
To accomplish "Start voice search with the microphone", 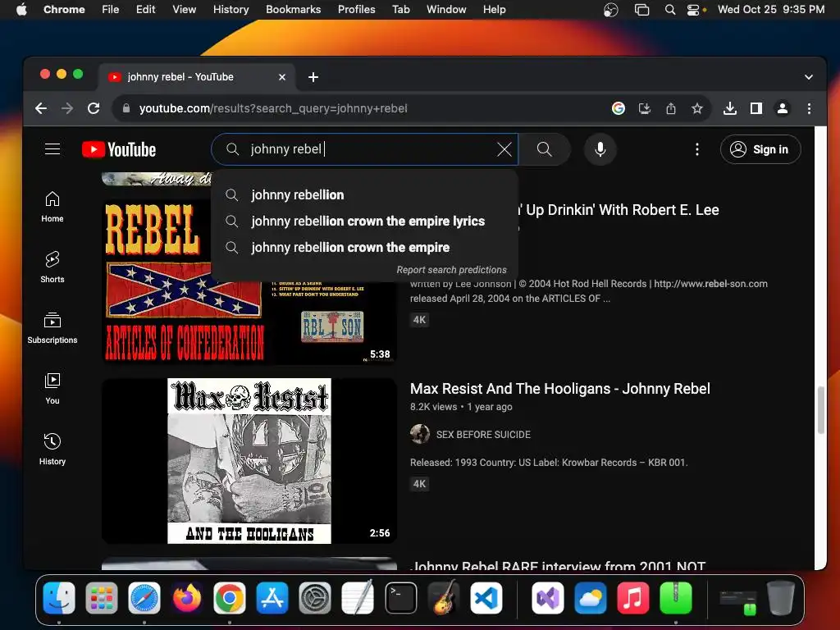I will 600,149.
